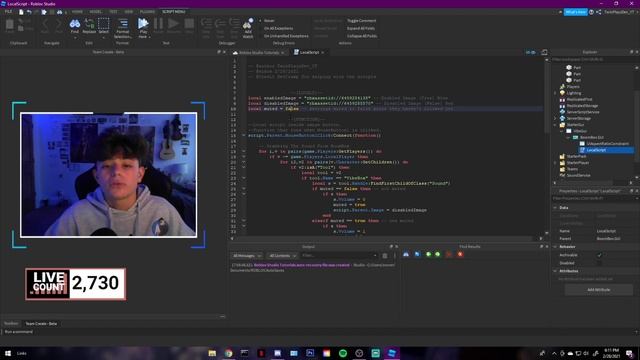Viewport: 640px width, 360px height.
Task: Click Play Here in the Test group
Action: (x=143, y=28)
